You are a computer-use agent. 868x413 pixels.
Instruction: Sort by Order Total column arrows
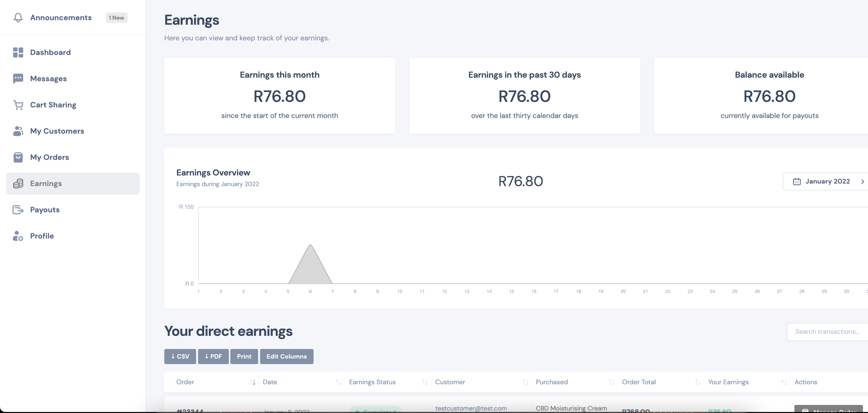[x=698, y=382]
